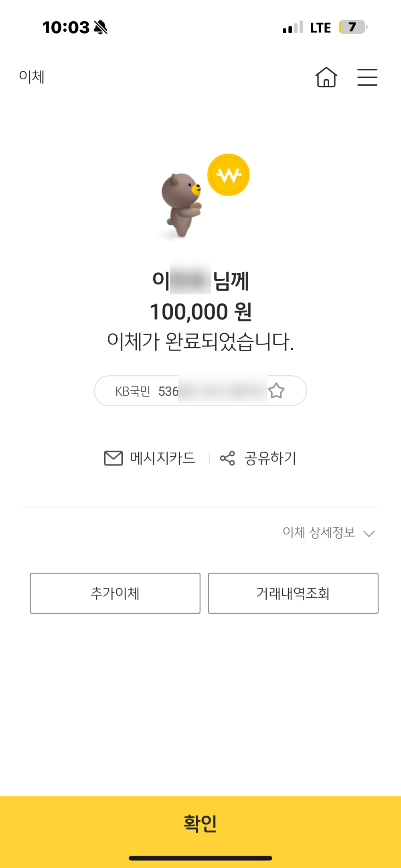Tap the yellow won coin icon
This screenshot has width=401, height=868.
tap(228, 175)
